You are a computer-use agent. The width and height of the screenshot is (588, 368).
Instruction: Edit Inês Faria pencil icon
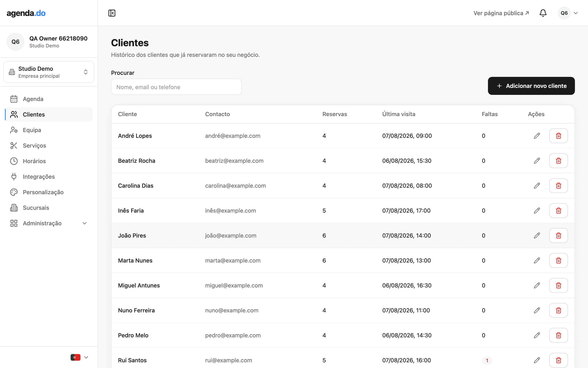pyautogui.click(x=537, y=211)
